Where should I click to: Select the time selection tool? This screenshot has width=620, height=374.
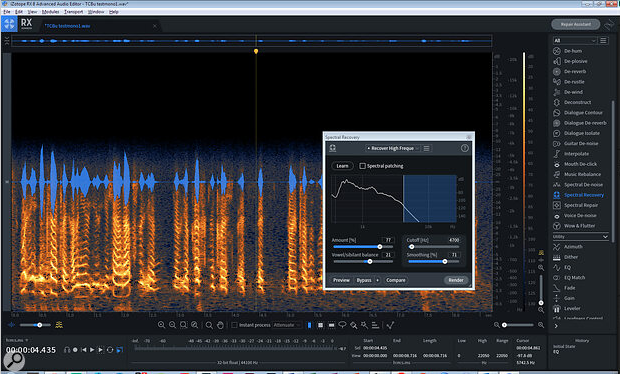tap(309, 325)
